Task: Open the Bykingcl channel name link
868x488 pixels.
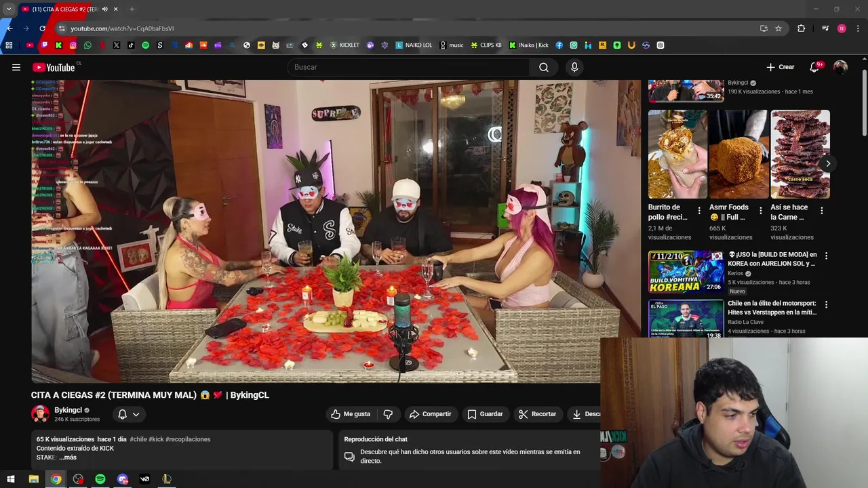Action: (68, 410)
